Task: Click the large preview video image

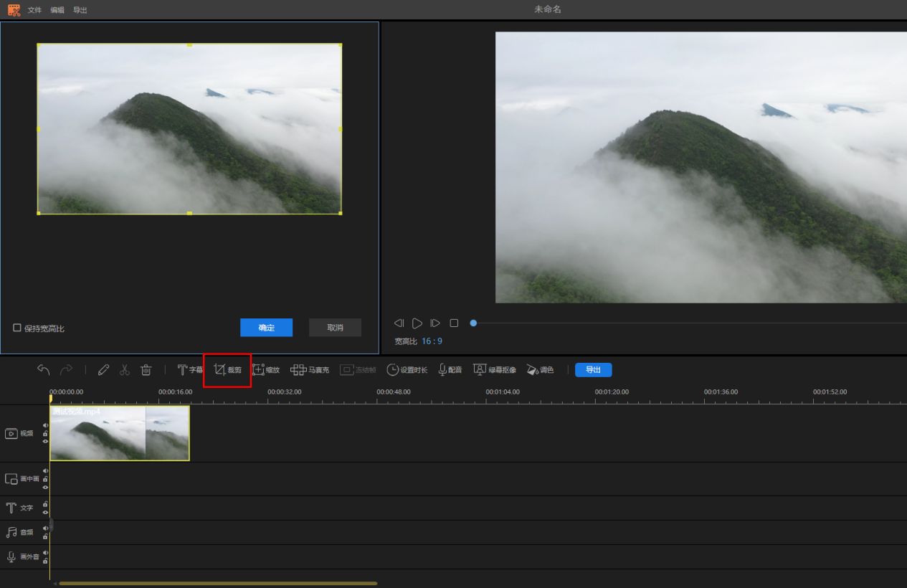Action: [701, 167]
